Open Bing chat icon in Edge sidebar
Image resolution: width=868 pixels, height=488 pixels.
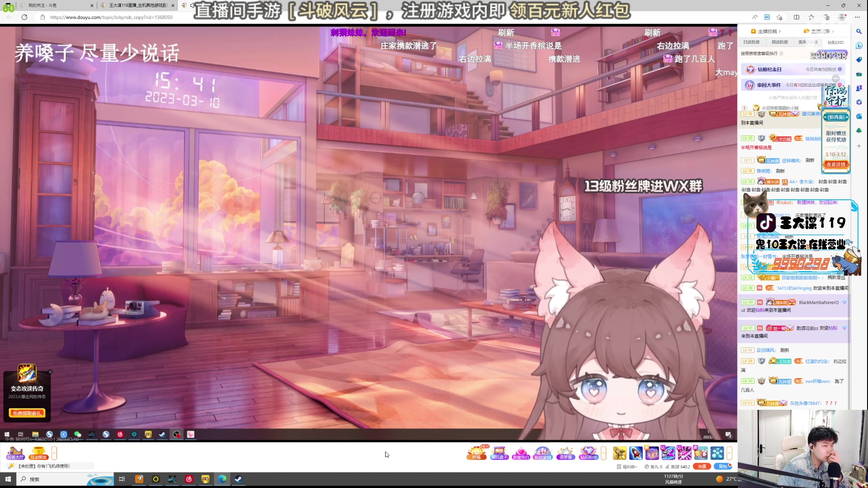click(859, 46)
